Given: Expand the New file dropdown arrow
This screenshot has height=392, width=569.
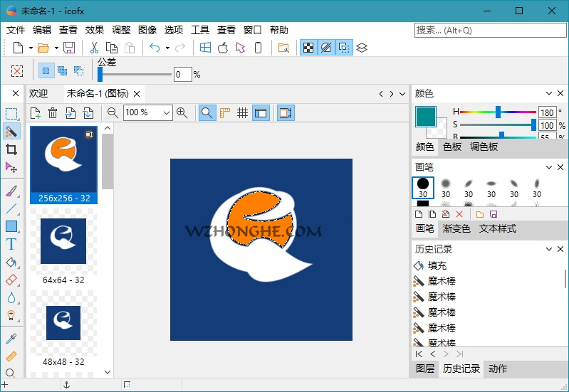Looking at the screenshot, I should (31, 48).
